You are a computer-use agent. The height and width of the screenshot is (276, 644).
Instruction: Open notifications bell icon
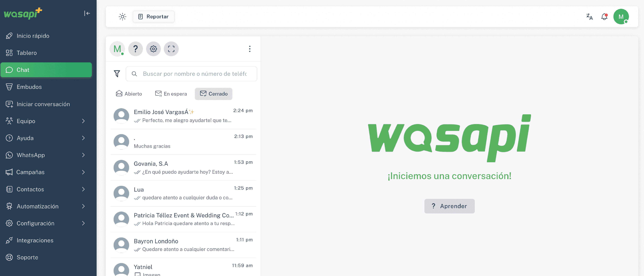[604, 17]
